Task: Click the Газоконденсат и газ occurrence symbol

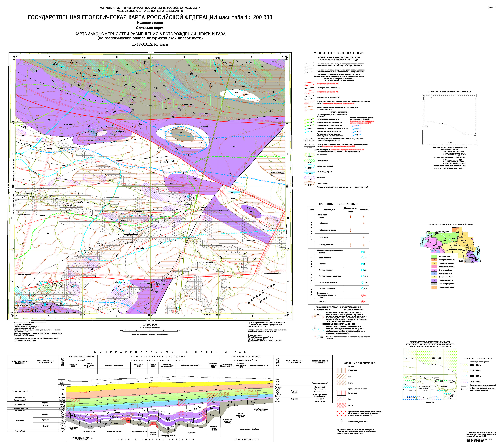Action: (x=364, y=245)
